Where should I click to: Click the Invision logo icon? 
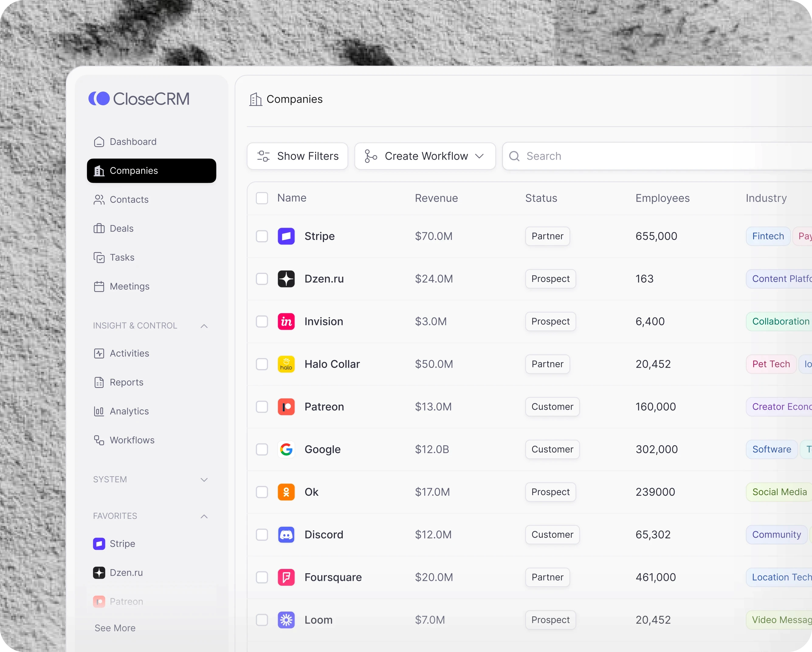pos(286,321)
